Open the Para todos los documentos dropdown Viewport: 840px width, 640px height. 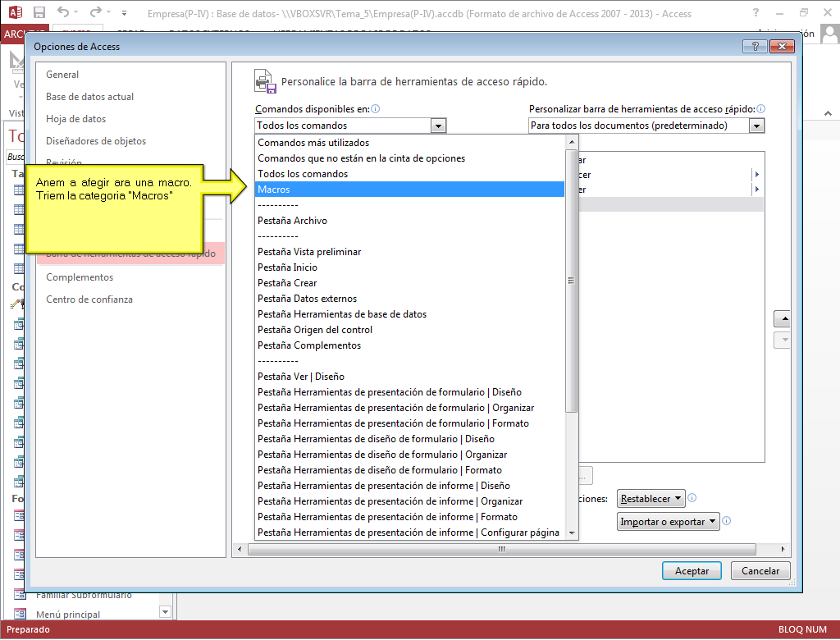pos(756,126)
